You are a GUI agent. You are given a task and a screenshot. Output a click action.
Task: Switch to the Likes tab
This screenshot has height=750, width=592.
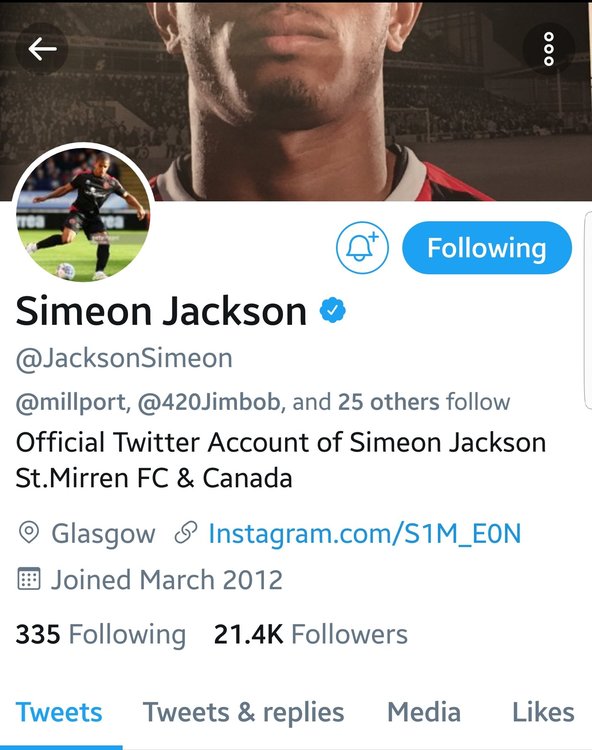coord(543,712)
